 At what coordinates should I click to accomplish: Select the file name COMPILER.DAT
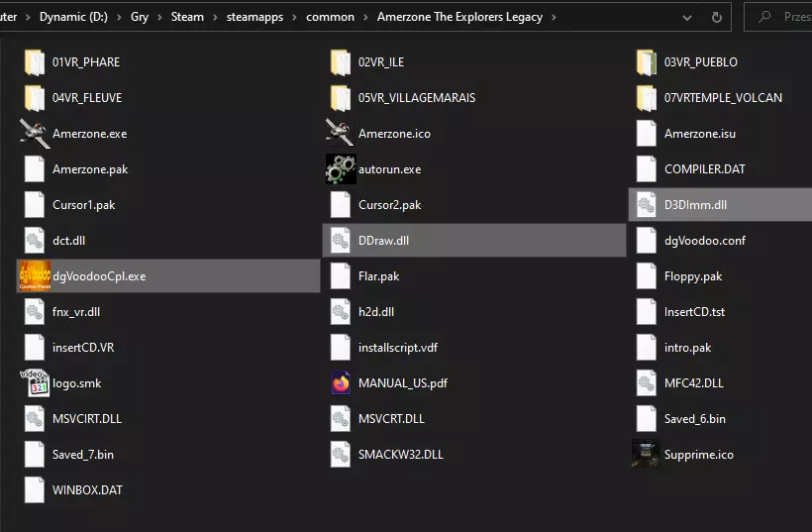(x=704, y=169)
